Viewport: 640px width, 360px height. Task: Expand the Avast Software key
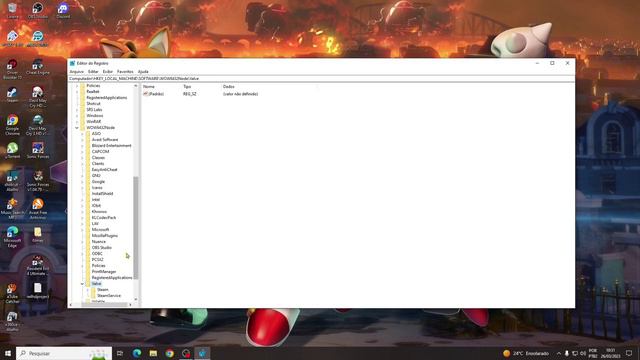[82, 140]
